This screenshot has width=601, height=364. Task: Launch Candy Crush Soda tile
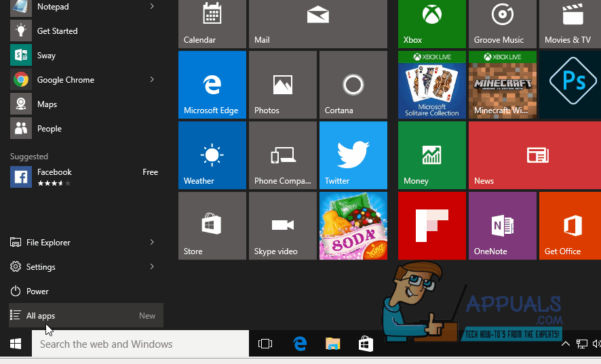(x=353, y=226)
